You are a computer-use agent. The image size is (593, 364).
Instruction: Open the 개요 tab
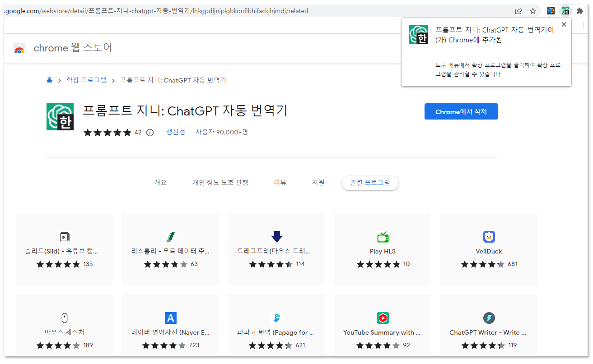click(160, 183)
